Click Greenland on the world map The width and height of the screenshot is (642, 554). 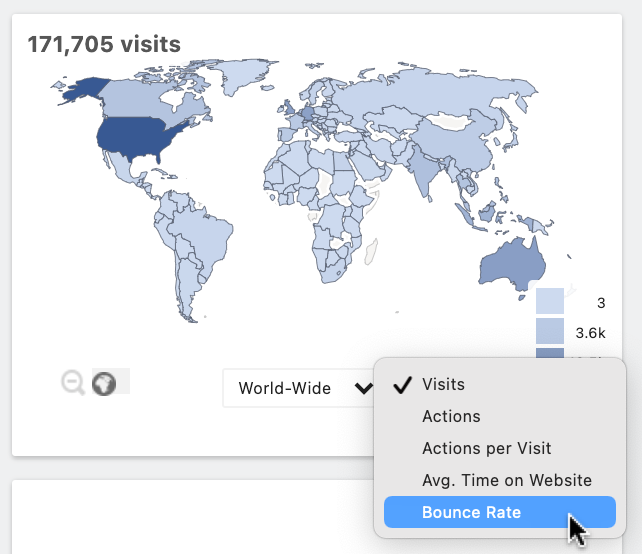[242, 76]
